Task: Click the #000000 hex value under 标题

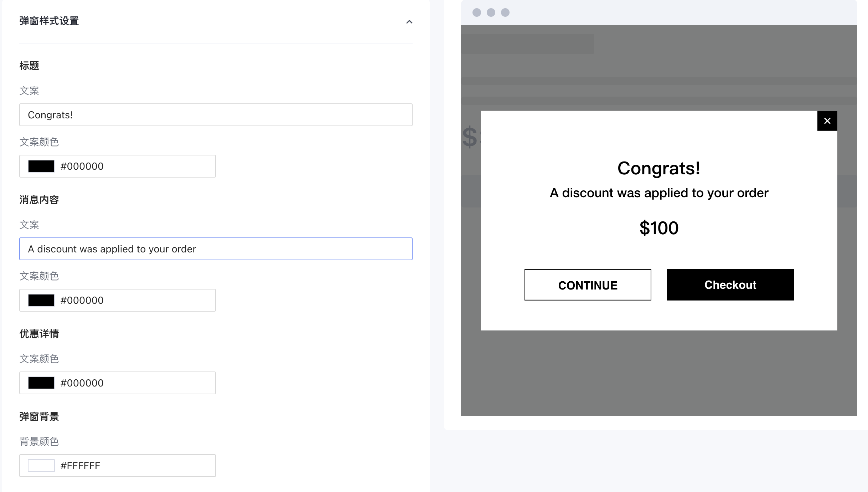Action: pyautogui.click(x=82, y=166)
